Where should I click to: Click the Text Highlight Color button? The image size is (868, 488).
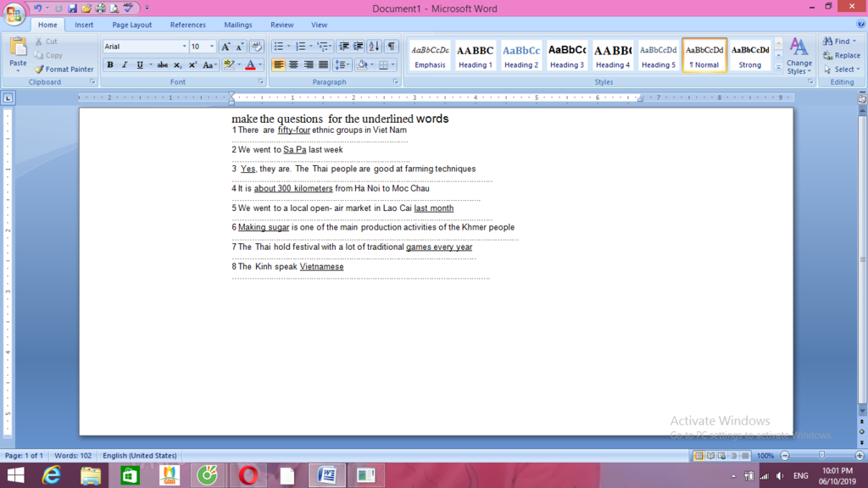(x=229, y=64)
